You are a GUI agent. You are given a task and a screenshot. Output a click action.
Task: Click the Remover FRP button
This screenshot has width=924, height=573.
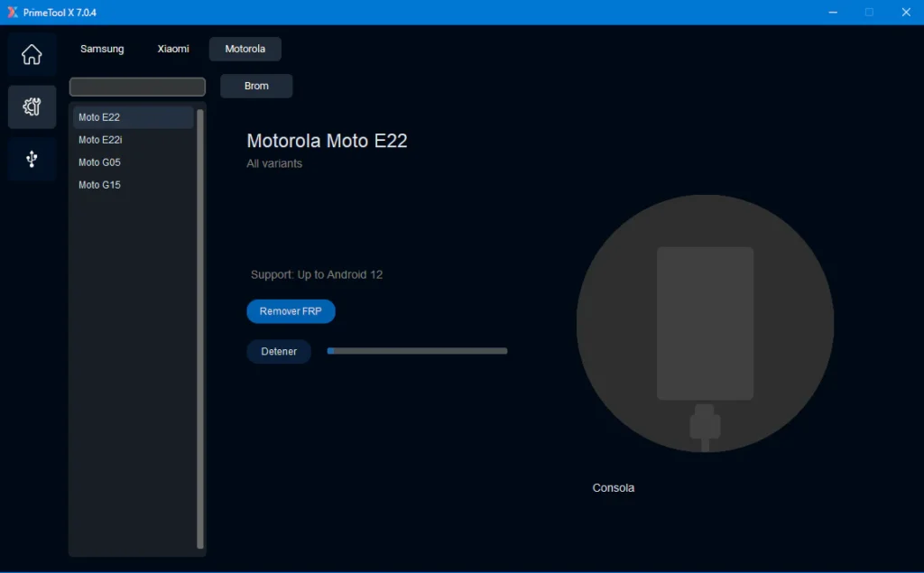pyautogui.click(x=291, y=311)
